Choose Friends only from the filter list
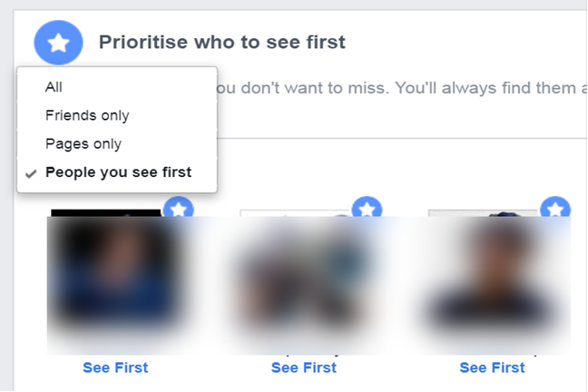Viewport: 588px width, 392px height. tap(87, 115)
